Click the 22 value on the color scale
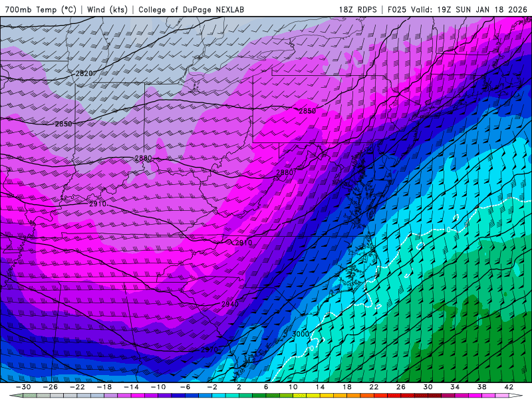Screen dimensions: 532x399 coord(374,387)
